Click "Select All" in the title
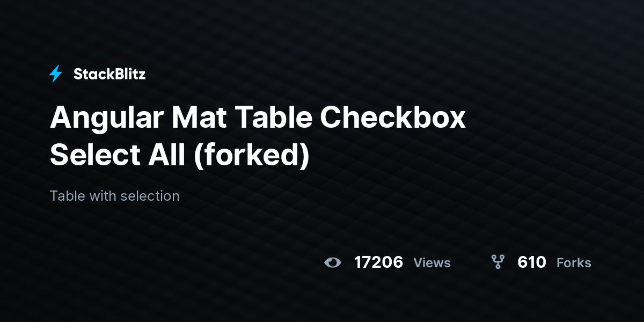Viewport: 644px width, 322px height. [x=117, y=155]
